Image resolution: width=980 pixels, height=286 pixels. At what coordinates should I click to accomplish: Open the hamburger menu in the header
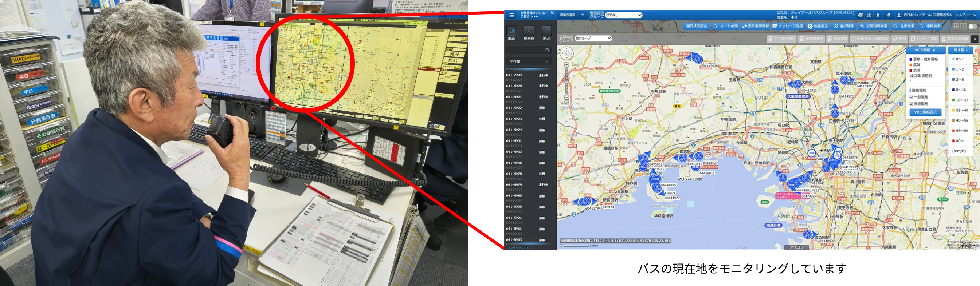(x=511, y=15)
